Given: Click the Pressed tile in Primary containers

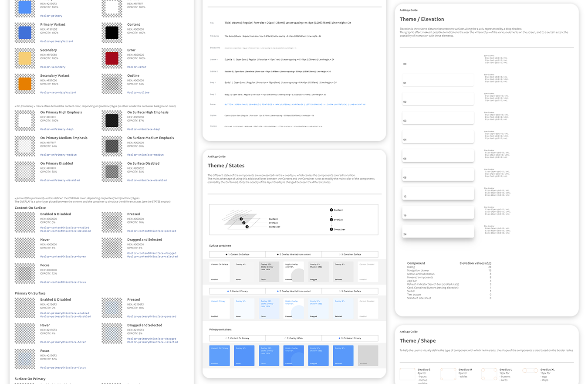Looking at the screenshot, I should [x=294, y=355].
